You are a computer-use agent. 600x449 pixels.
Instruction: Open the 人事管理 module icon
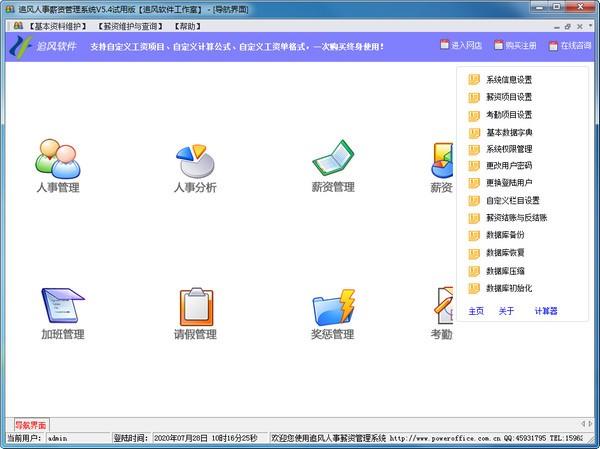[58, 159]
